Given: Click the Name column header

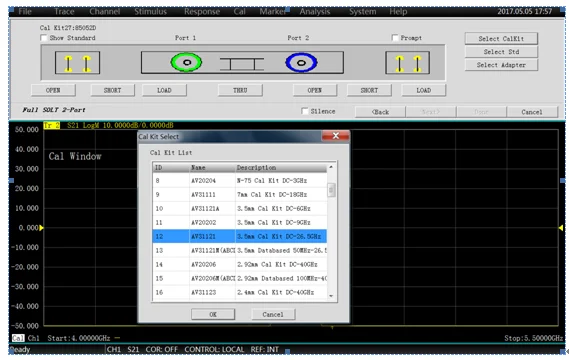Looking at the screenshot, I should [212, 168].
